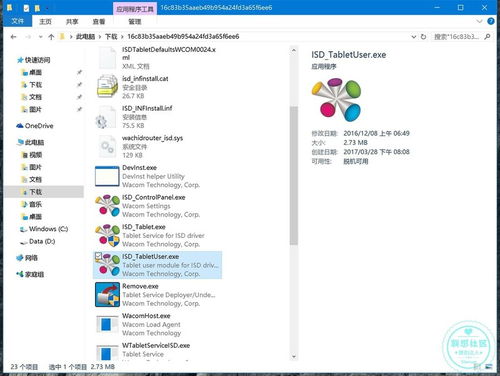The image size is (500, 376).
Task: Open 下载 under quick access
Action: click(35, 85)
